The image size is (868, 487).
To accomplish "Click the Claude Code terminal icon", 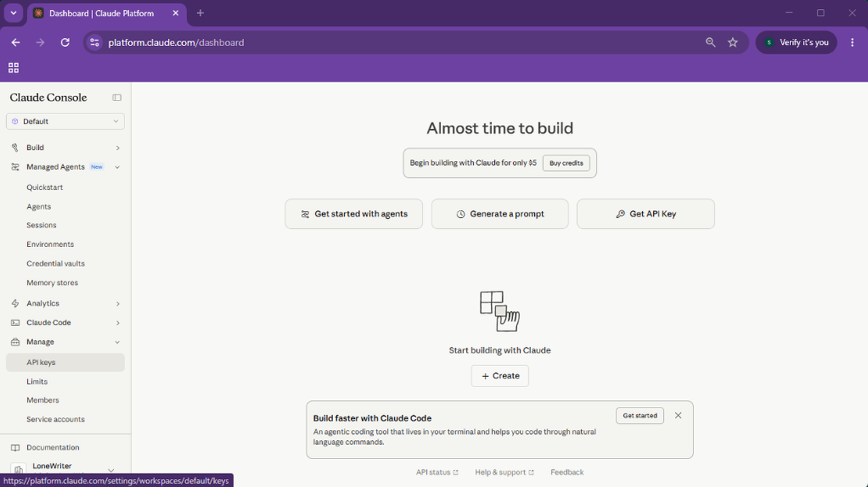I will [x=15, y=323].
